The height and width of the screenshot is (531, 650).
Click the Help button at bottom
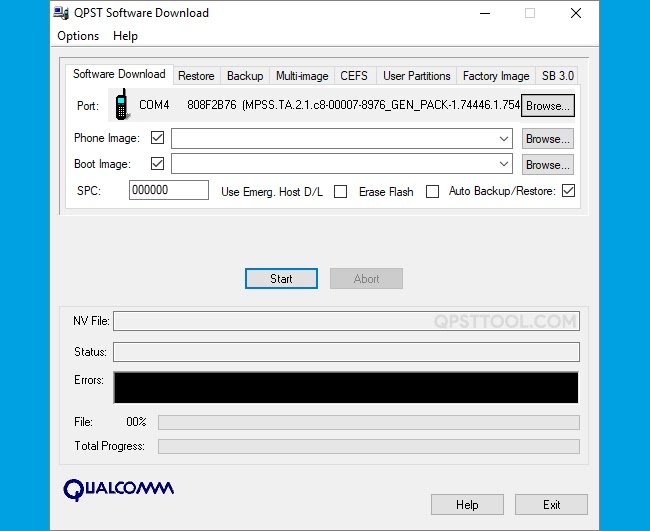(467, 504)
